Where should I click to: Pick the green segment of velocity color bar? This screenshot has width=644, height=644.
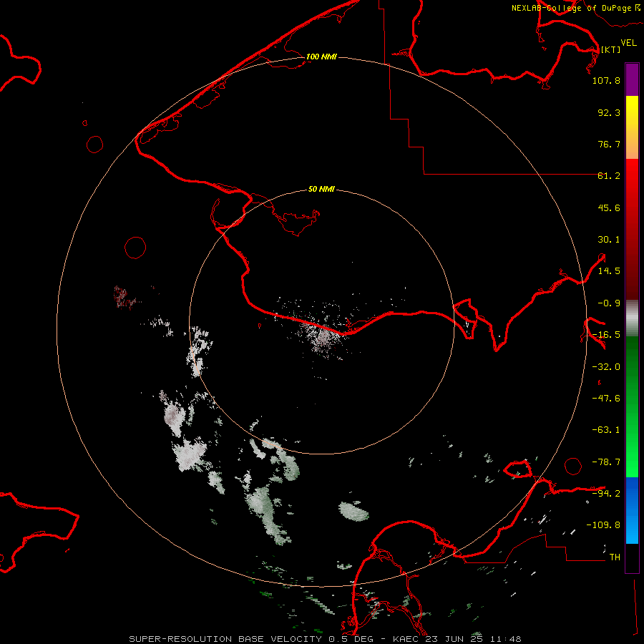[x=632, y=406]
